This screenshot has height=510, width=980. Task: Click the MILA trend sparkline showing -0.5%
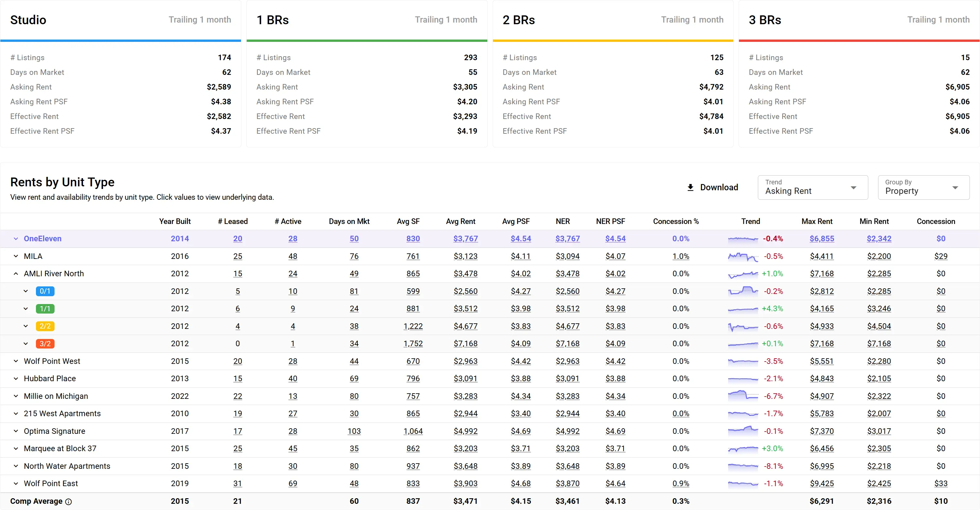[x=743, y=256]
